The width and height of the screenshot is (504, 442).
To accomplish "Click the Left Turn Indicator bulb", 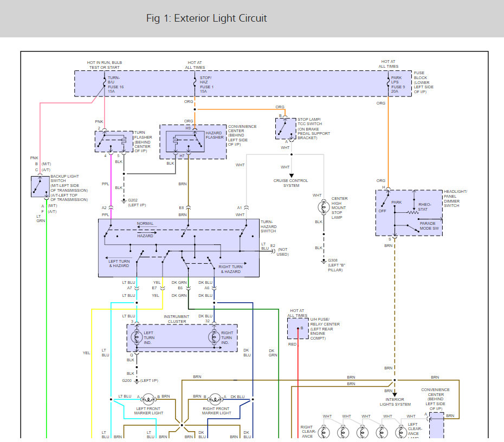I will pos(137,337).
